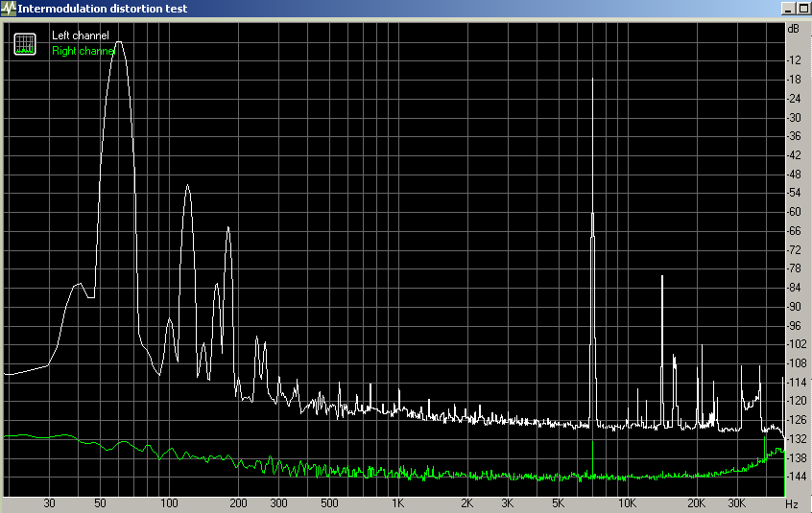This screenshot has height=513, width=812.
Task: Click the "300" Hz frequency label
Action: coord(278,503)
